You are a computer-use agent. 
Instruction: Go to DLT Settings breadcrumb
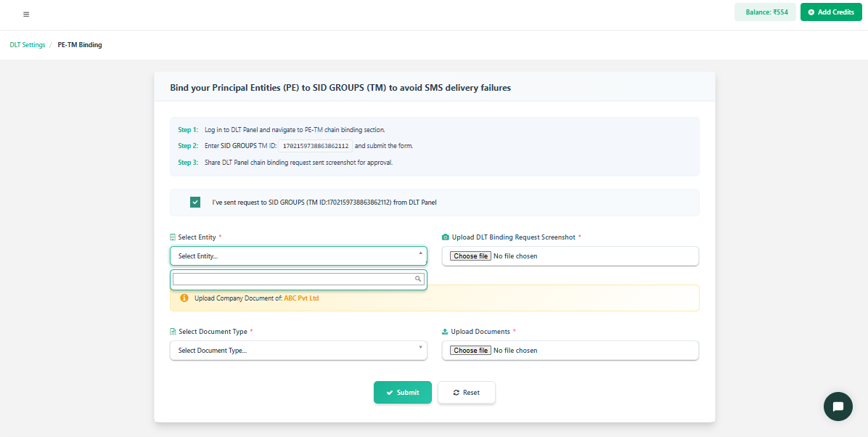(28, 45)
